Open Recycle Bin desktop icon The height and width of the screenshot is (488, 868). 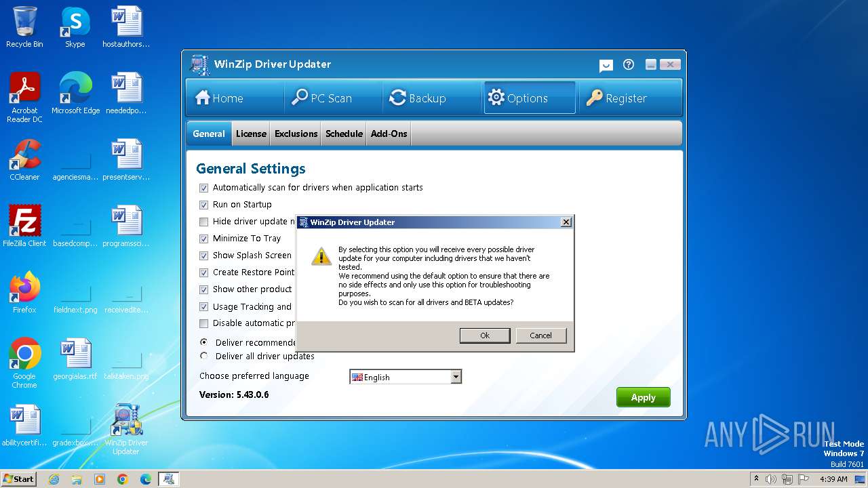[x=24, y=27]
